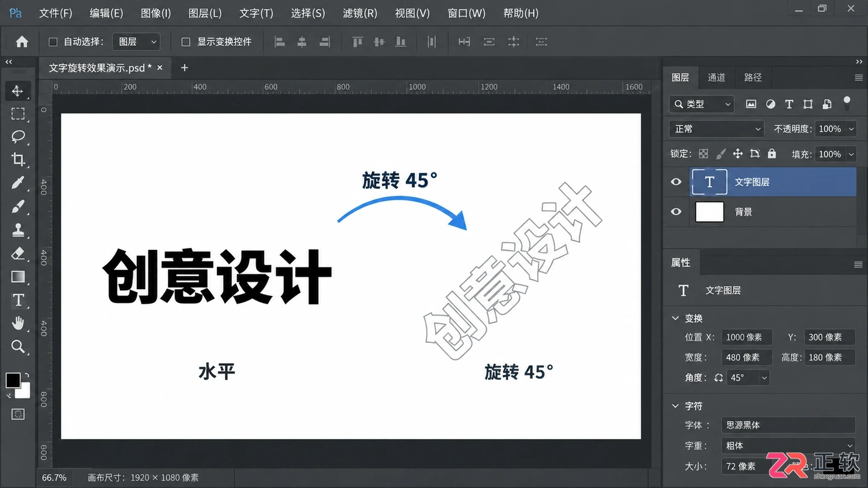Viewport: 868px width, 488px height.
Task: Collapse the 变换 section
Action: click(675, 318)
